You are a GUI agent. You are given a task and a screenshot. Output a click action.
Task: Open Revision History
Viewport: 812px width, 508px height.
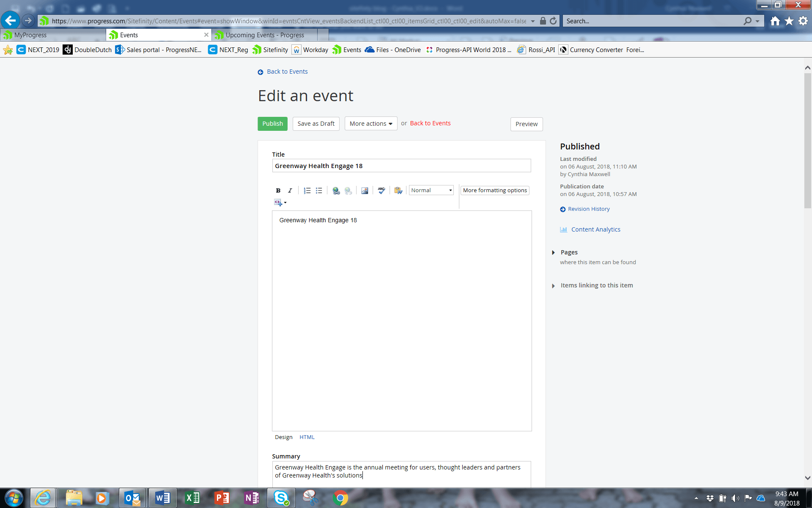coord(589,209)
